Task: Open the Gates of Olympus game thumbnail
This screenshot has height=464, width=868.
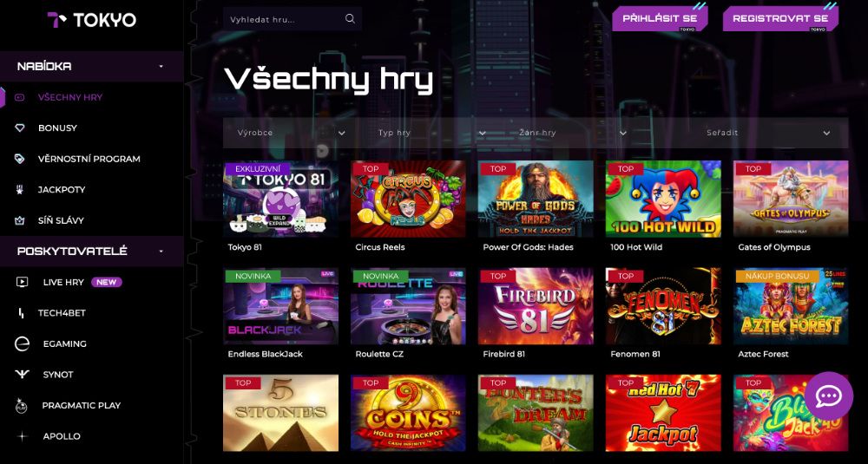Action: point(791,199)
